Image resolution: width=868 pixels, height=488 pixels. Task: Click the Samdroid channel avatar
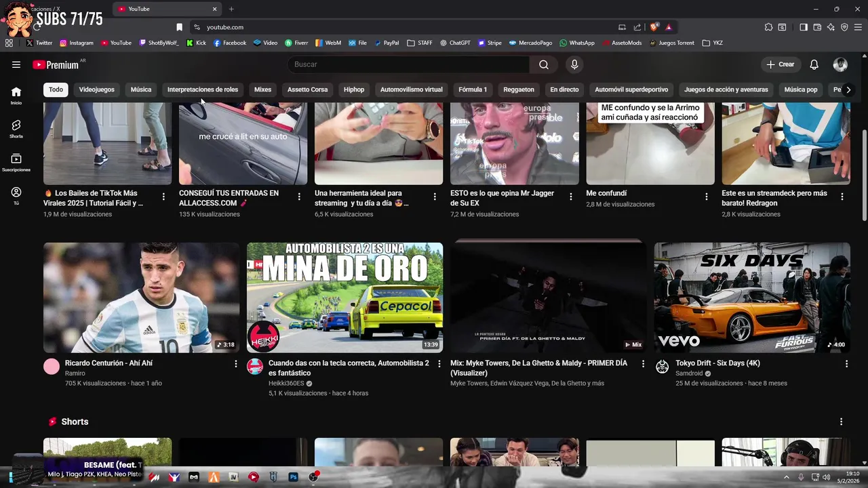pos(662,367)
